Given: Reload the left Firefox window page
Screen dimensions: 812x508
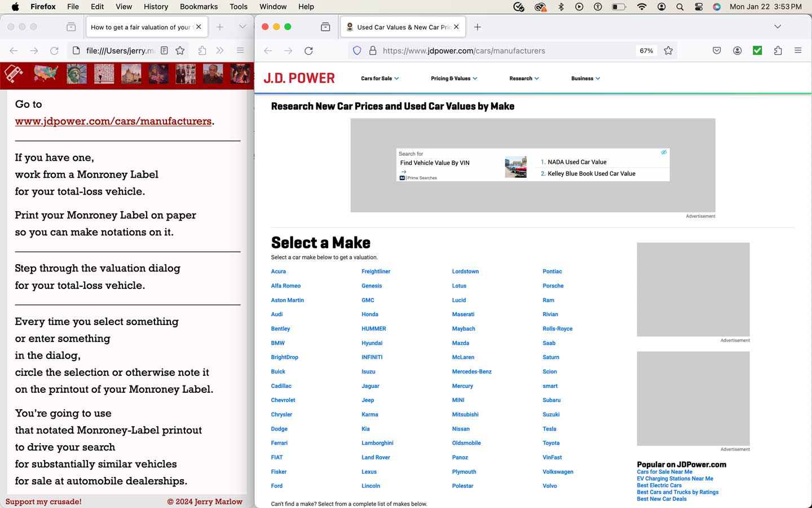Looking at the screenshot, I should pyautogui.click(x=54, y=51).
